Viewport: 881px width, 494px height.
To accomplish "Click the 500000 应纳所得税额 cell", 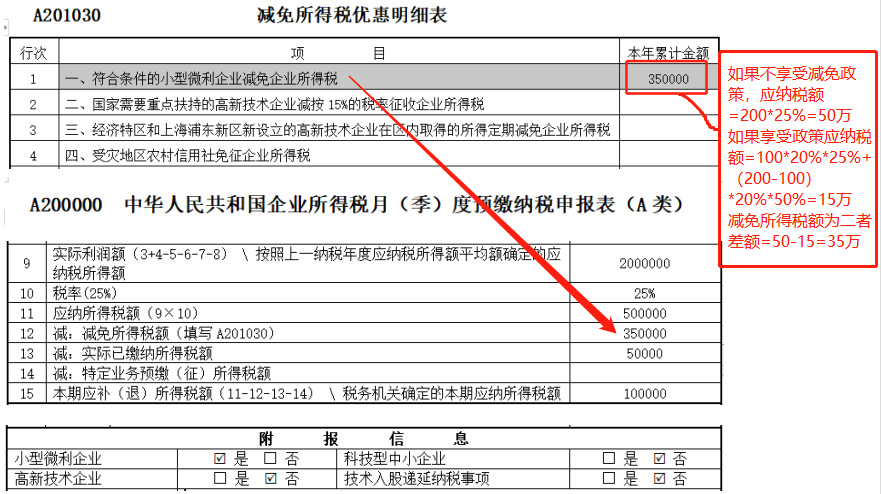I will coord(644,313).
